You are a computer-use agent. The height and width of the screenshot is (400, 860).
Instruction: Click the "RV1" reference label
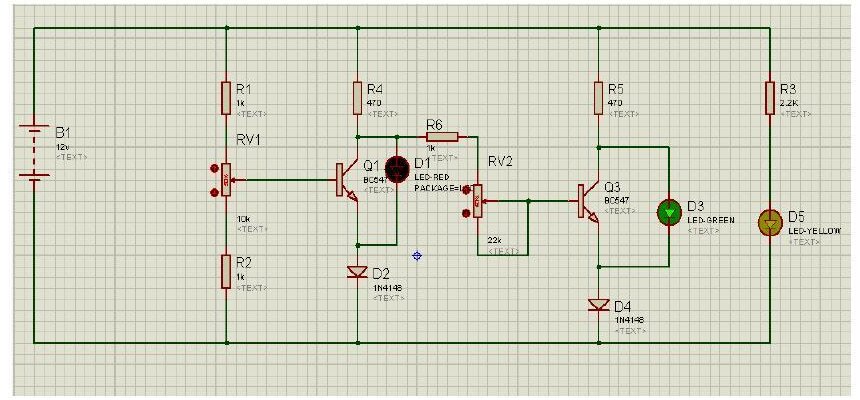click(x=248, y=140)
